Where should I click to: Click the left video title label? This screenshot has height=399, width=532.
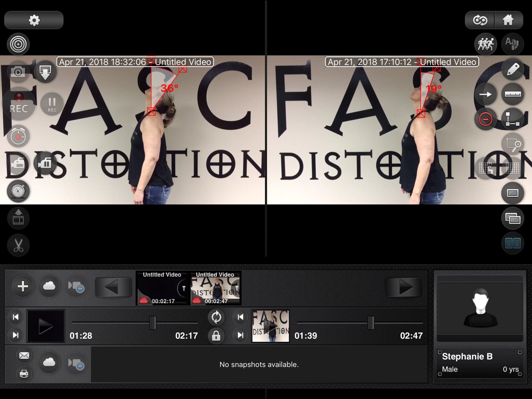(135, 62)
